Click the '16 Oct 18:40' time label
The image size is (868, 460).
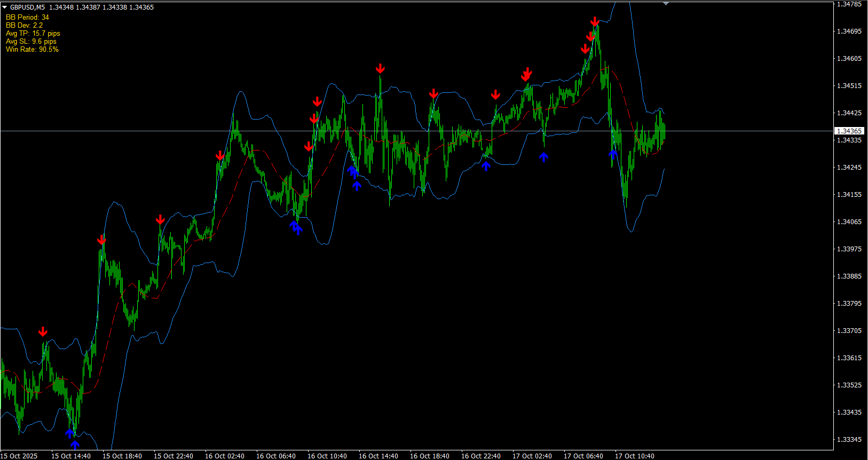(430, 456)
